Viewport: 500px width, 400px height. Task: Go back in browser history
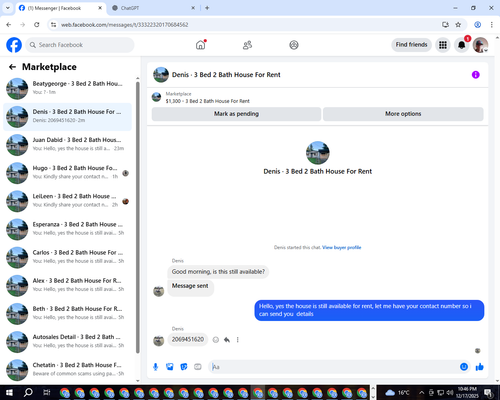pos(9,25)
